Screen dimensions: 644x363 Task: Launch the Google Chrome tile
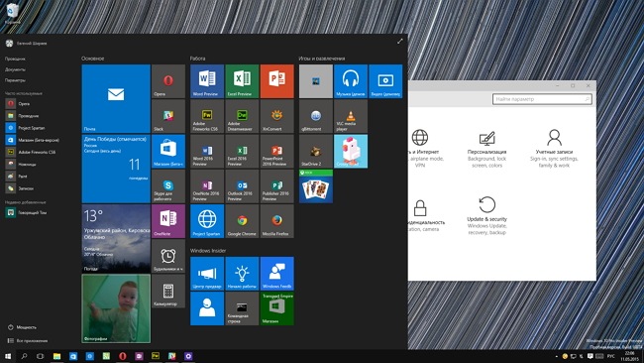[242, 221]
